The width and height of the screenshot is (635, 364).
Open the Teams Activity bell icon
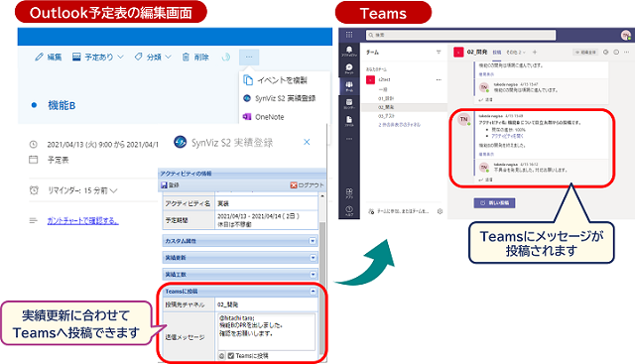[x=349, y=50]
